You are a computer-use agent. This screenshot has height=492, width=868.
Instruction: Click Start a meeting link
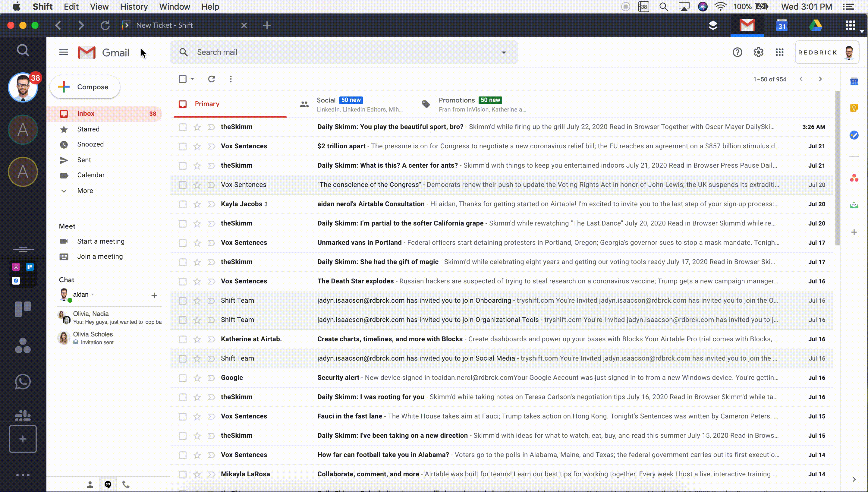(101, 241)
